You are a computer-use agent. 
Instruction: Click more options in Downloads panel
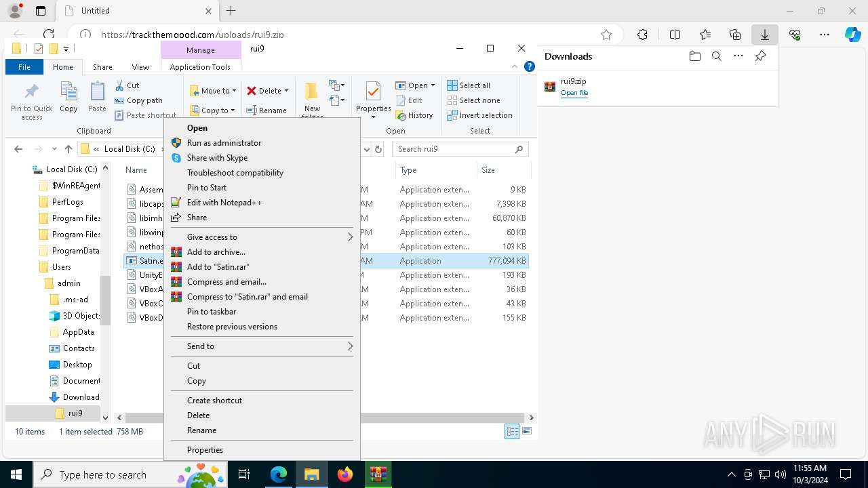[x=738, y=56]
